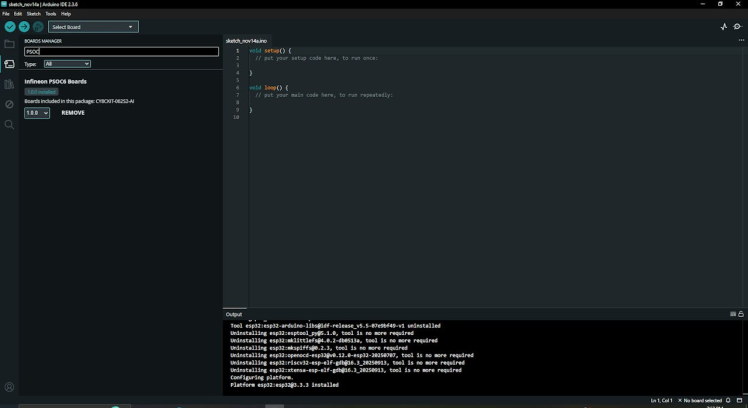Toggle the Boards Manager sidebar panel

(9, 64)
